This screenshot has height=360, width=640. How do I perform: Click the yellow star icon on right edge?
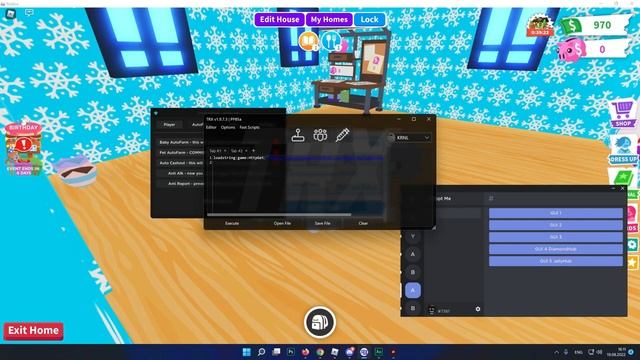[x=632, y=262]
